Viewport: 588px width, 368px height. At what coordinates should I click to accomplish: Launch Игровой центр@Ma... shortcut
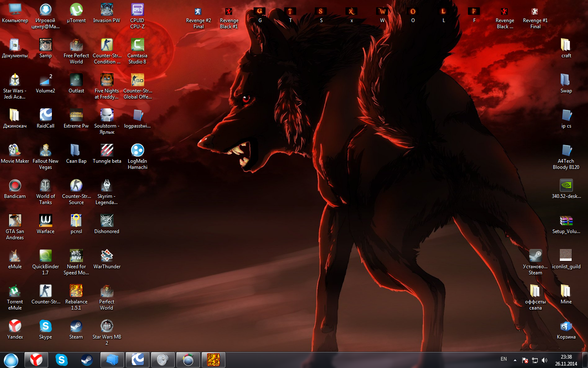(45, 16)
